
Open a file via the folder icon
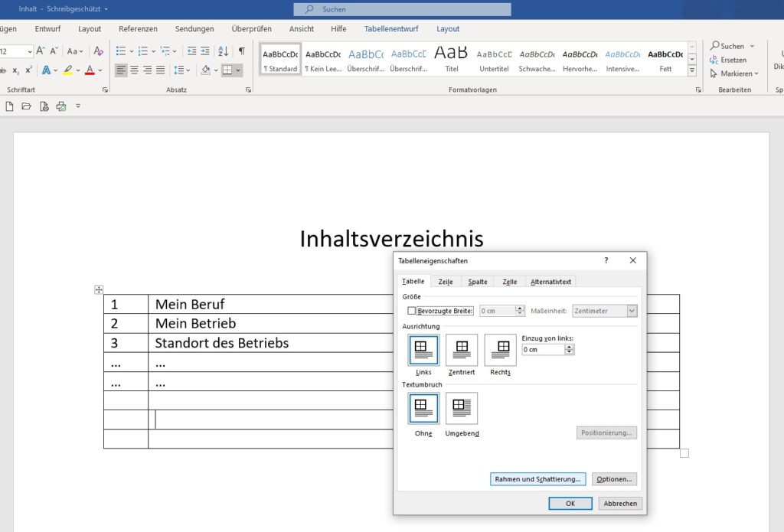pos(27,106)
